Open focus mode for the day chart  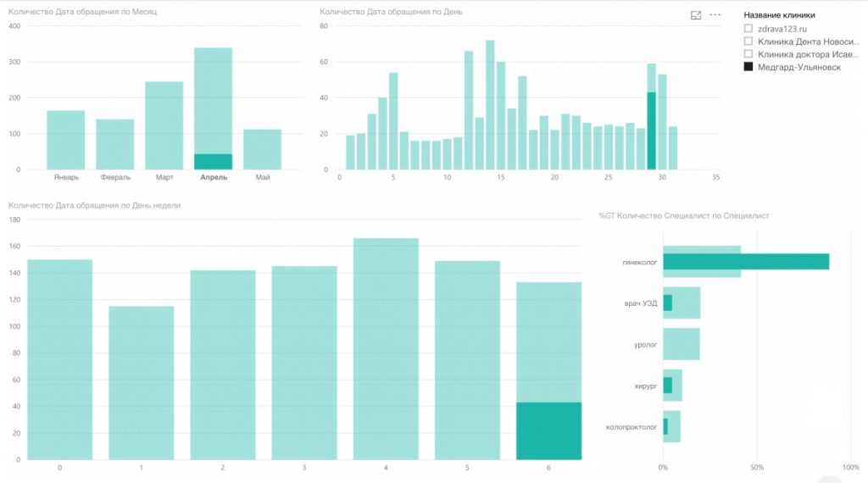[696, 15]
